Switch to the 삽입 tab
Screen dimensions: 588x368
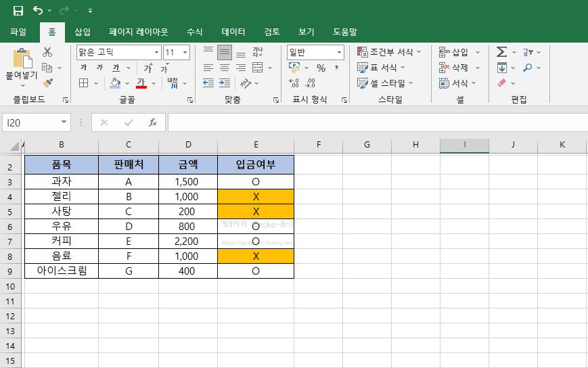(x=83, y=32)
